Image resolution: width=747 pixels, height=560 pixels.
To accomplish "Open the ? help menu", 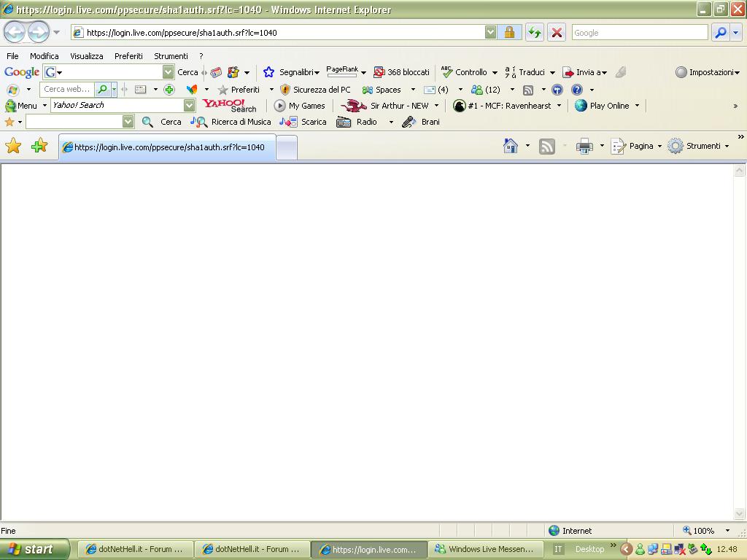I will coord(201,56).
